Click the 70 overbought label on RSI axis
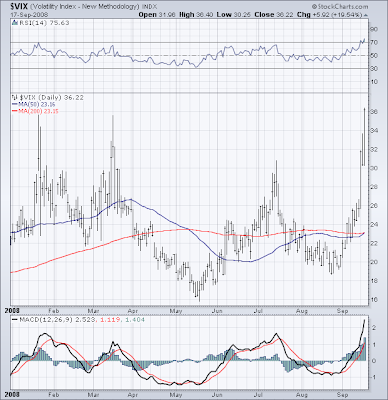 coord(374,42)
